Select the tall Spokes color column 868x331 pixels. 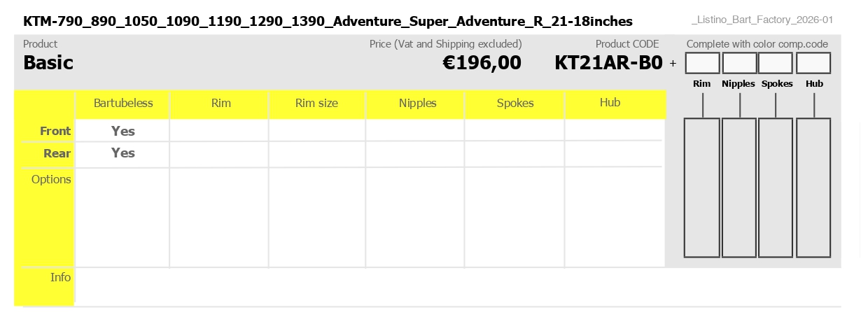(776, 188)
